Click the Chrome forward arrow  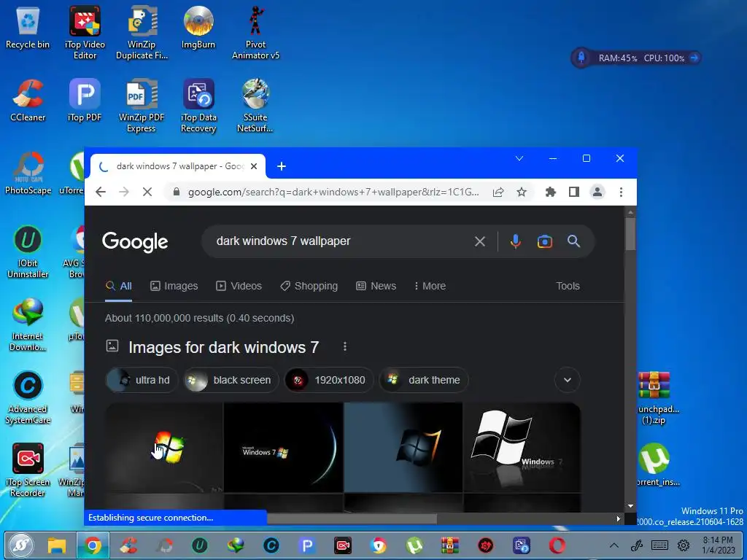coord(124,192)
